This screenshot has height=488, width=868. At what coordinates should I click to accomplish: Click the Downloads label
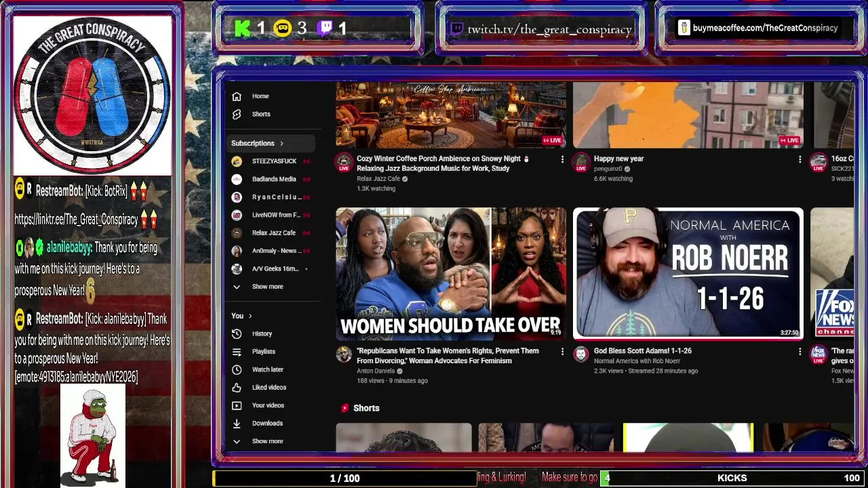pos(267,423)
